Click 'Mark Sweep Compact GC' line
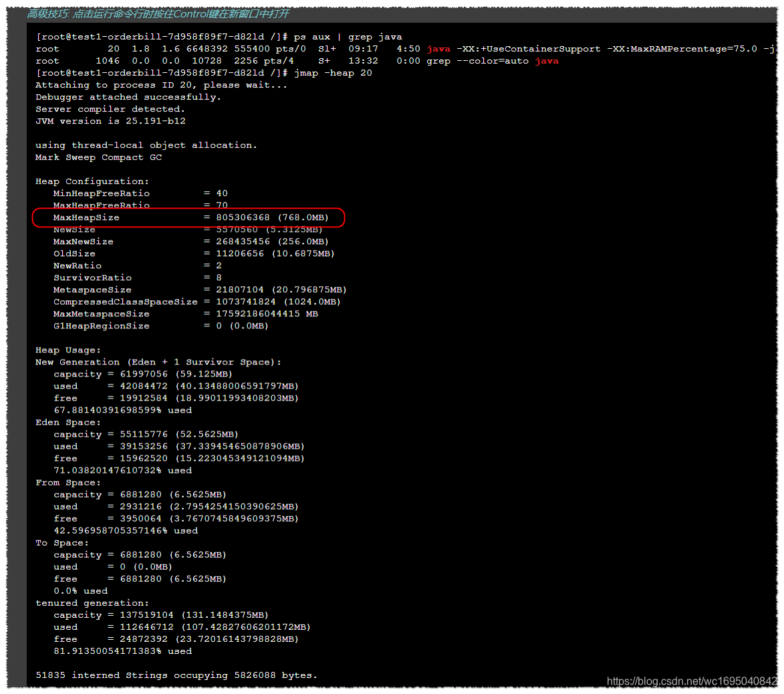The height and width of the screenshot is (694, 784). pyautogui.click(x=98, y=157)
